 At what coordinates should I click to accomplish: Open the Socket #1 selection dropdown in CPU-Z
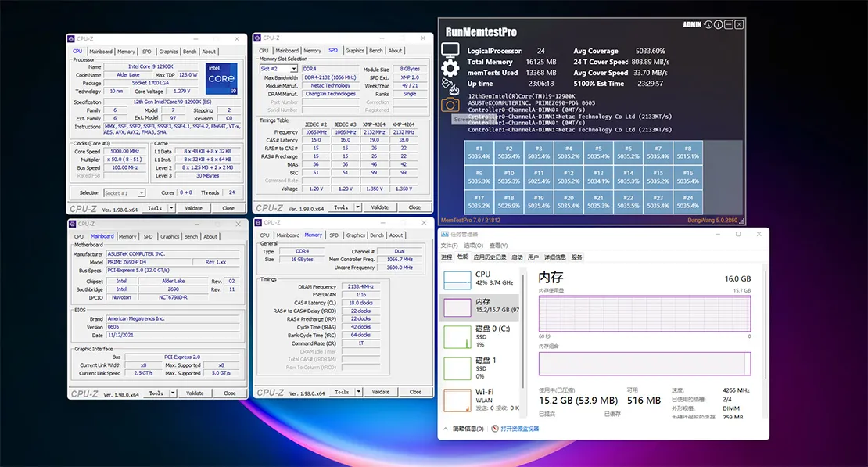click(142, 192)
